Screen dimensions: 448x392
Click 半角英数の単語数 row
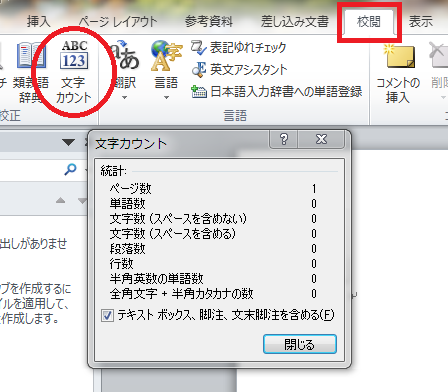(x=213, y=278)
